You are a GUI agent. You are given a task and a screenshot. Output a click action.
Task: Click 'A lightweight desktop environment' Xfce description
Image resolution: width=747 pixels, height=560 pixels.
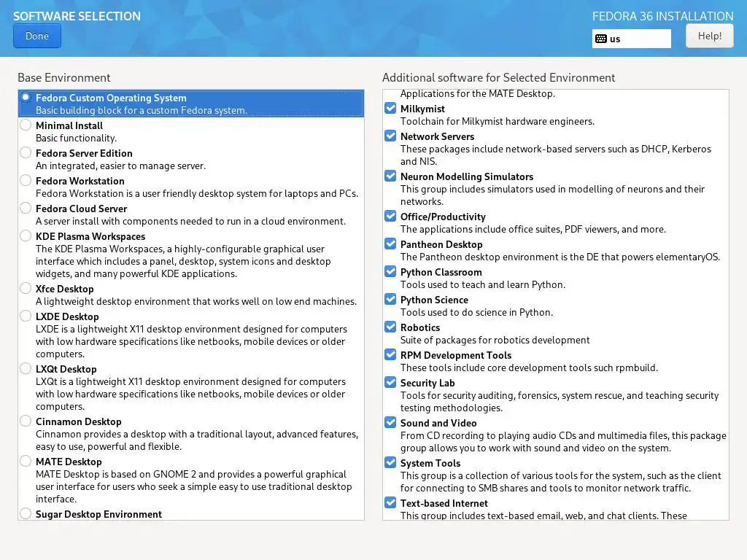tap(196, 301)
